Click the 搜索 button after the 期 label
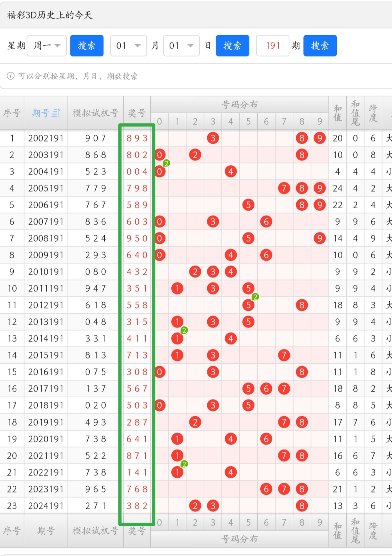The height and width of the screenshot is (556, 392). tap(320, 46)
